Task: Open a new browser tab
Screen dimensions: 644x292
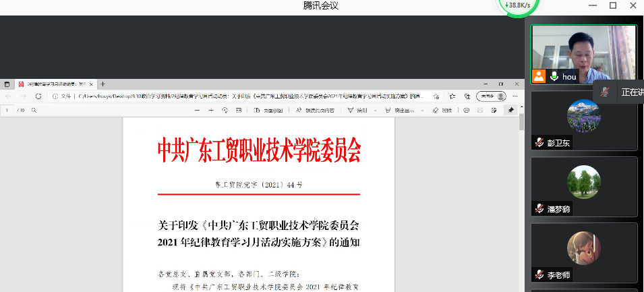Action: pyautogui.click(x=103, y=84)
